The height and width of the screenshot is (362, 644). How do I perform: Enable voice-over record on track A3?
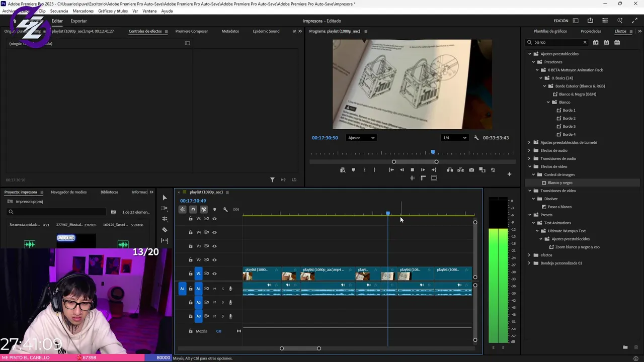pos(230,316)
